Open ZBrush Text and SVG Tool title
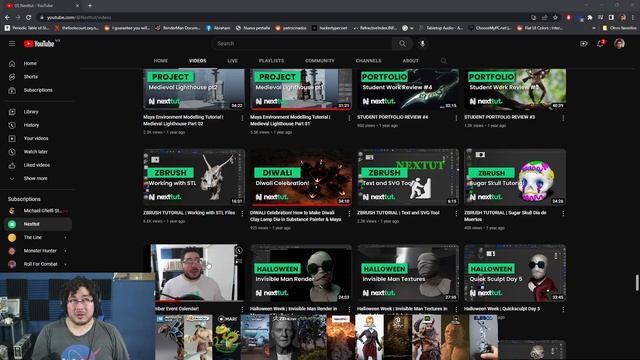Viewport: 640px width, 360px height. pyautogui.click(x=398, y=213)
